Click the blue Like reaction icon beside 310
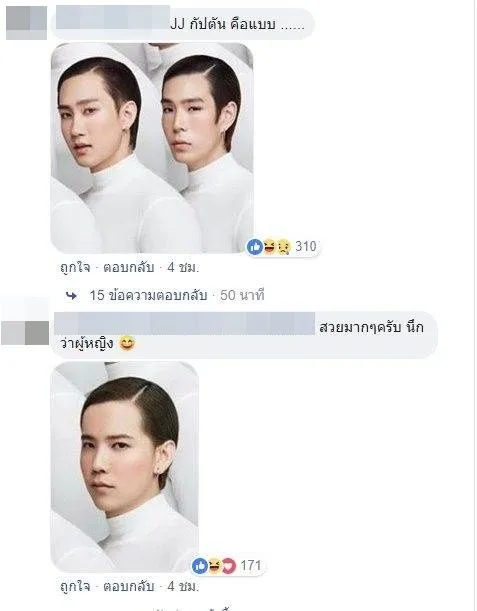This screenshot has height=611, width=477. [255, 247]
